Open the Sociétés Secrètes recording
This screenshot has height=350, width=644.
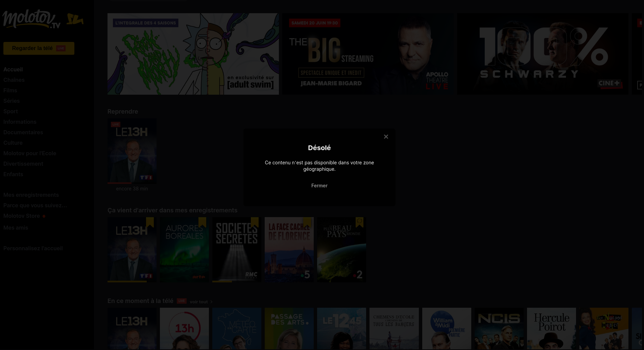(237, 249)
